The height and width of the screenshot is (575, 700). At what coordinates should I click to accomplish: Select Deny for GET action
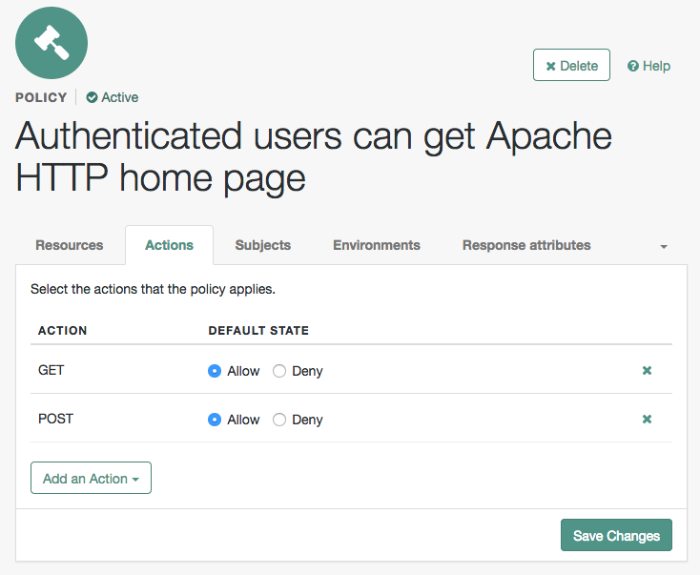[x=279, y=371]
